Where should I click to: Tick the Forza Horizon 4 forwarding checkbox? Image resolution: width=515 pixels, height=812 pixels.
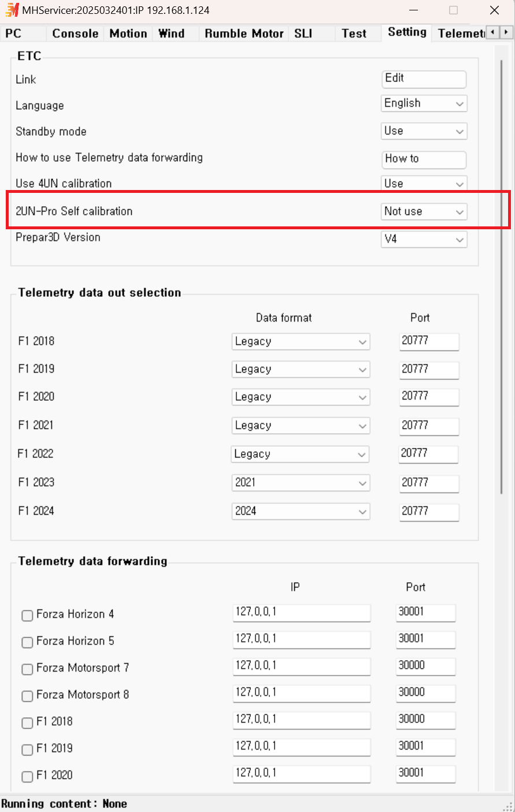pyautogui.click(x=27, y=616)
